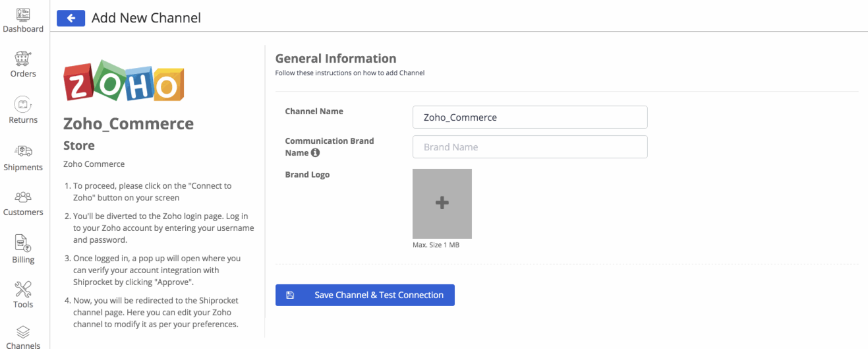Open the Orders menu label
The width and height of the screenshot is (868, 349).
tap(23, 74)
